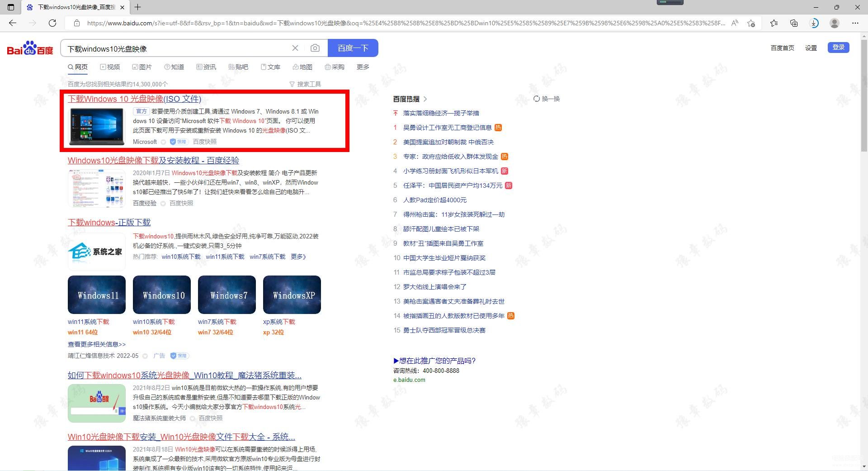Expand the 百度热搜 chevron
The height and width of the screenshot is (471, 868).
point(425,99)
